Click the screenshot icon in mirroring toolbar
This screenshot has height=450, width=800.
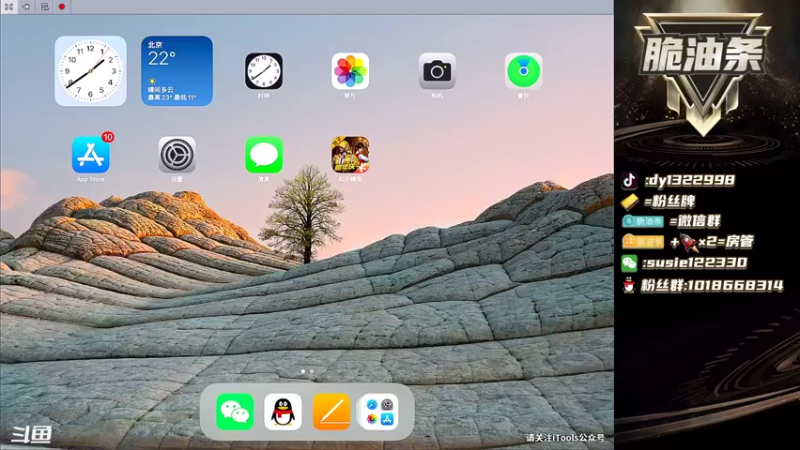pos(45,7)
